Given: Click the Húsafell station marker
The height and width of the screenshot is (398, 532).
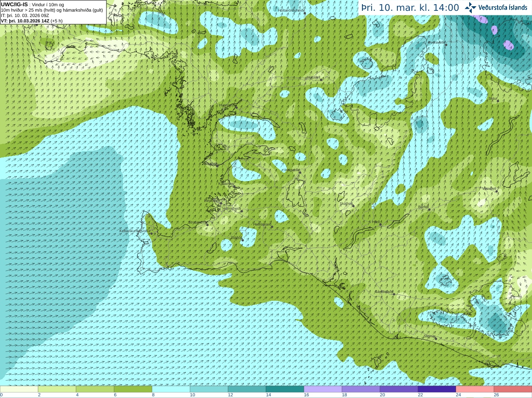Looking at the screenshot, I should pyautogui.click(x=321, y=80).
